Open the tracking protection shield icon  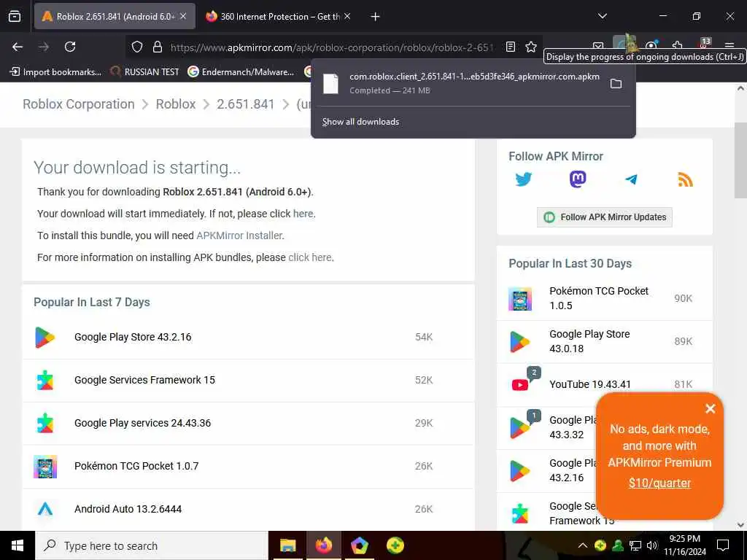coord(137,47)
